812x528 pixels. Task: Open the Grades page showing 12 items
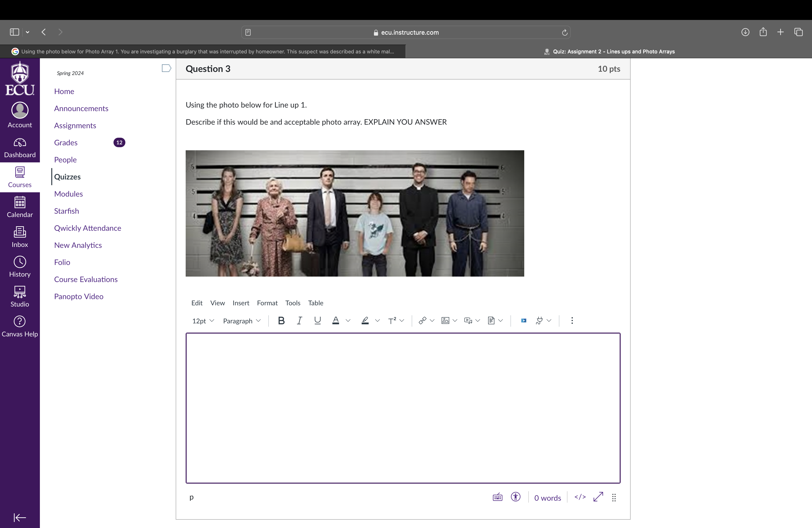pos(66,143)
